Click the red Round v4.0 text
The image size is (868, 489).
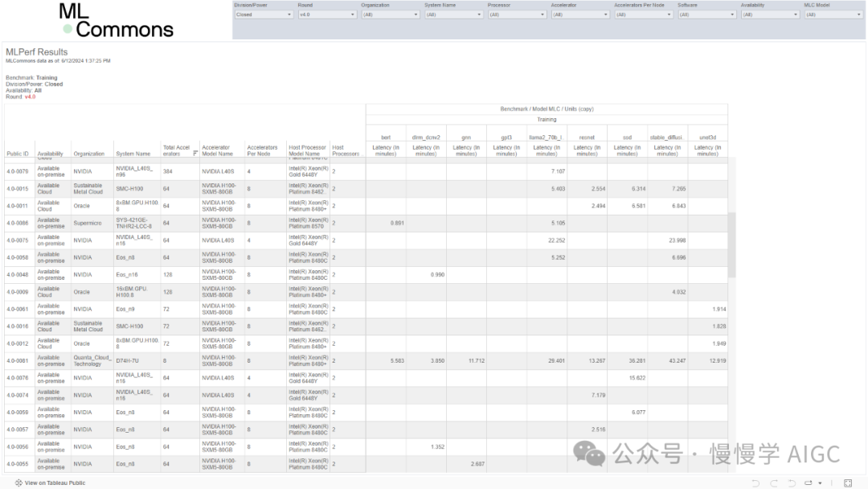coord(30,97)
